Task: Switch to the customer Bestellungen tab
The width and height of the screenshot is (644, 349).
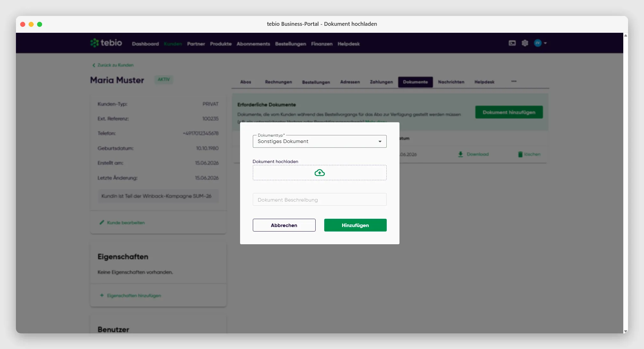Action: point(316,82)
